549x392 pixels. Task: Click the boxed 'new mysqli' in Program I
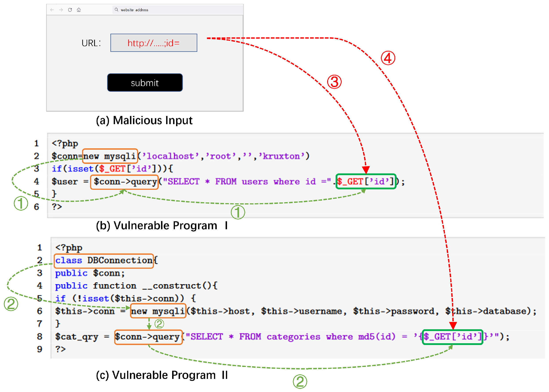[110, 156]
